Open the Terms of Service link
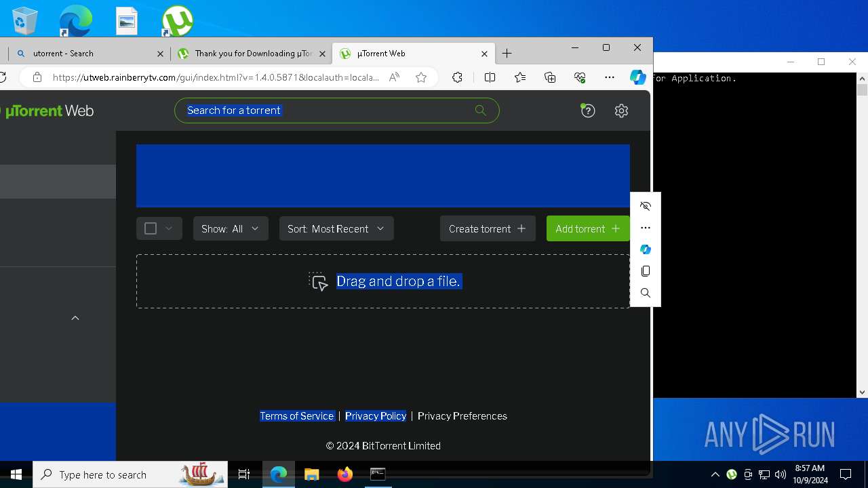The width and height of the screenshot is (868, 488). pos(297,416)
